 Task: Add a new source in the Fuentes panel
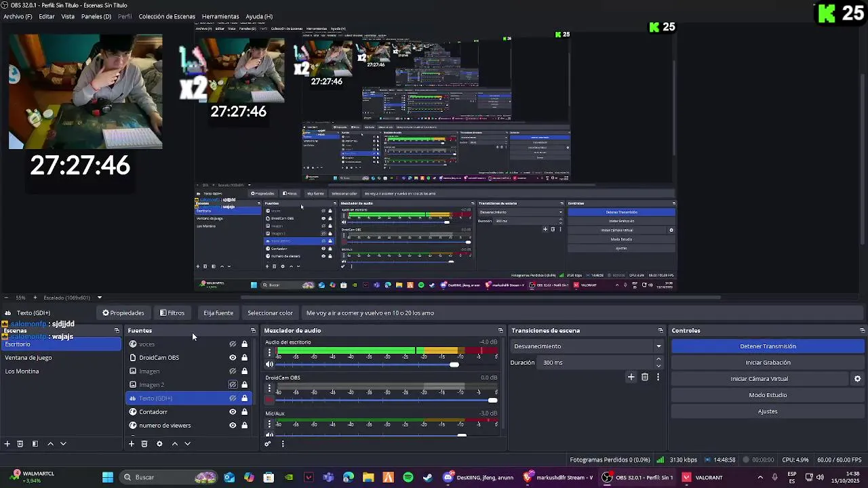coord(132,444)
